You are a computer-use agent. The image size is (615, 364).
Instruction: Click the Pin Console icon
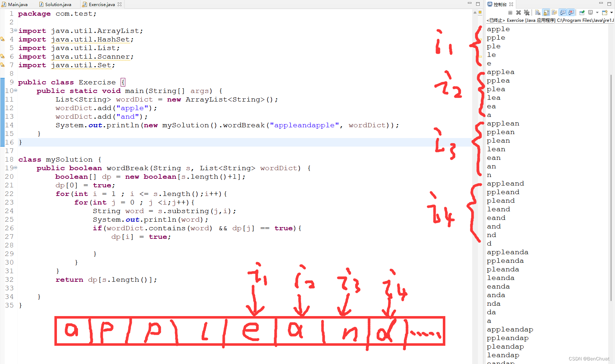click(582, 12)
